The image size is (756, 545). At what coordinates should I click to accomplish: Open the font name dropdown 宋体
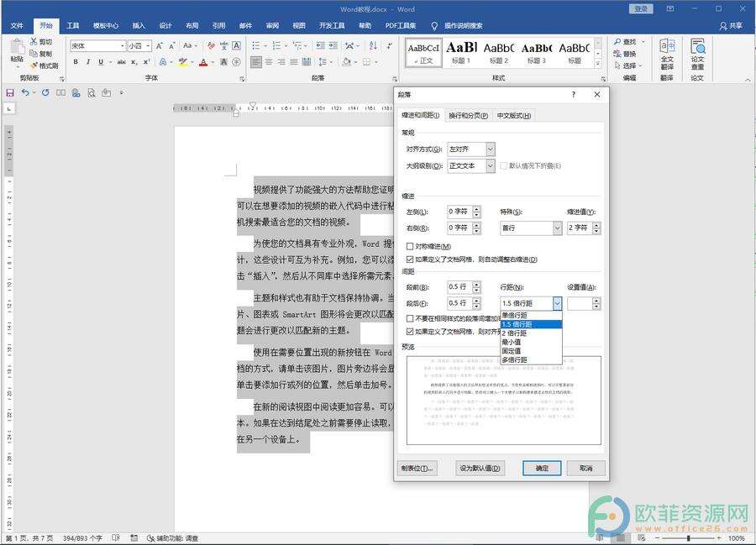pyautogui.click(x=123, y=46)
